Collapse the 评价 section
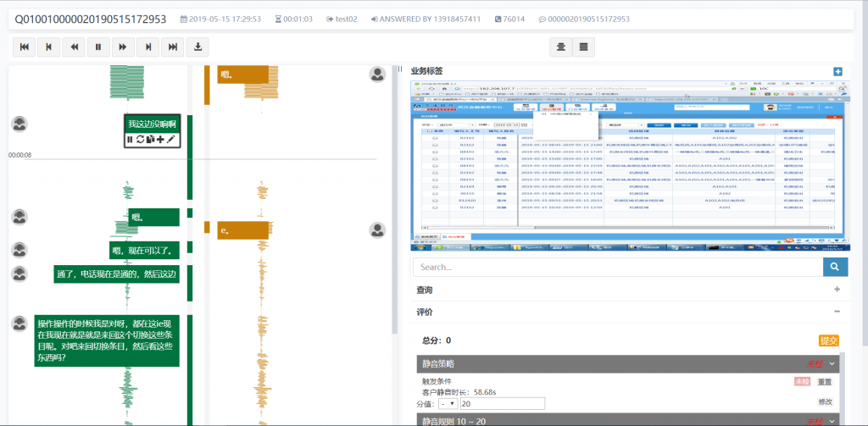 (837, 312)
